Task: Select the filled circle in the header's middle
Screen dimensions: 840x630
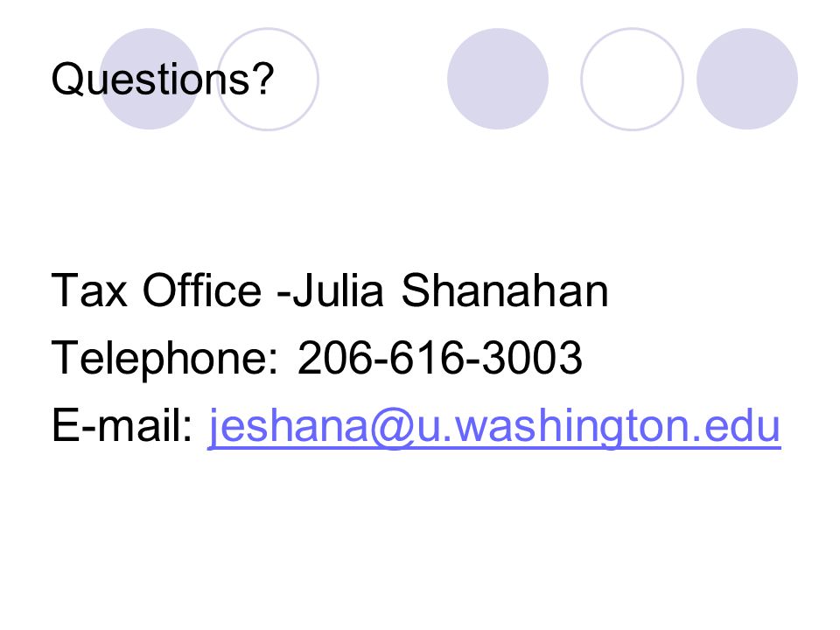Action: [498, 79]
